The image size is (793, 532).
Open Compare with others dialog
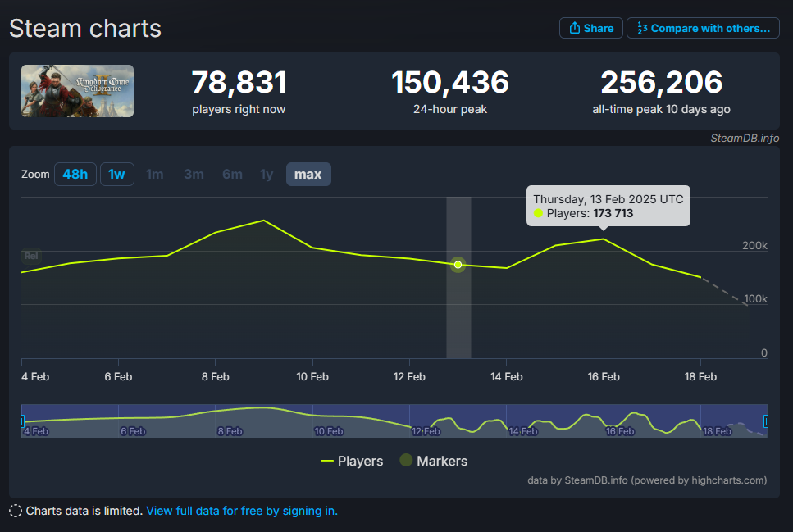click(x=703, y=29)
